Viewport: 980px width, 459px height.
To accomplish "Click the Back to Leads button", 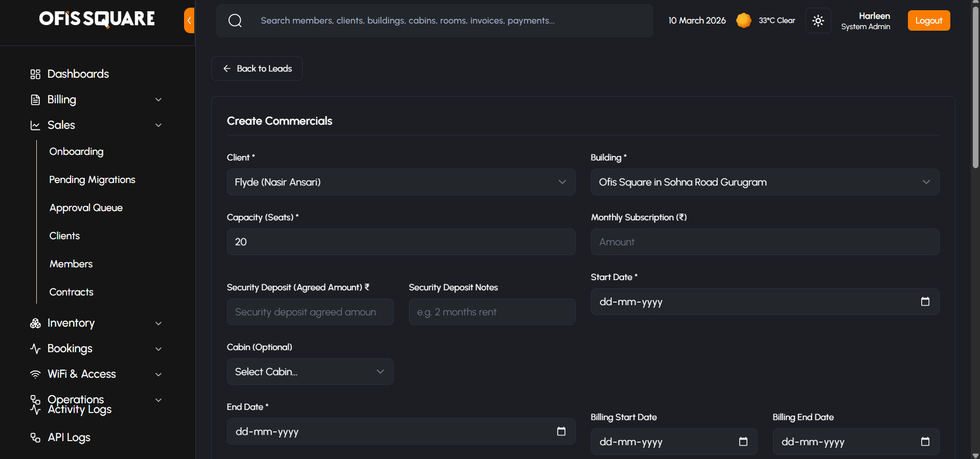I will point(257,68).
